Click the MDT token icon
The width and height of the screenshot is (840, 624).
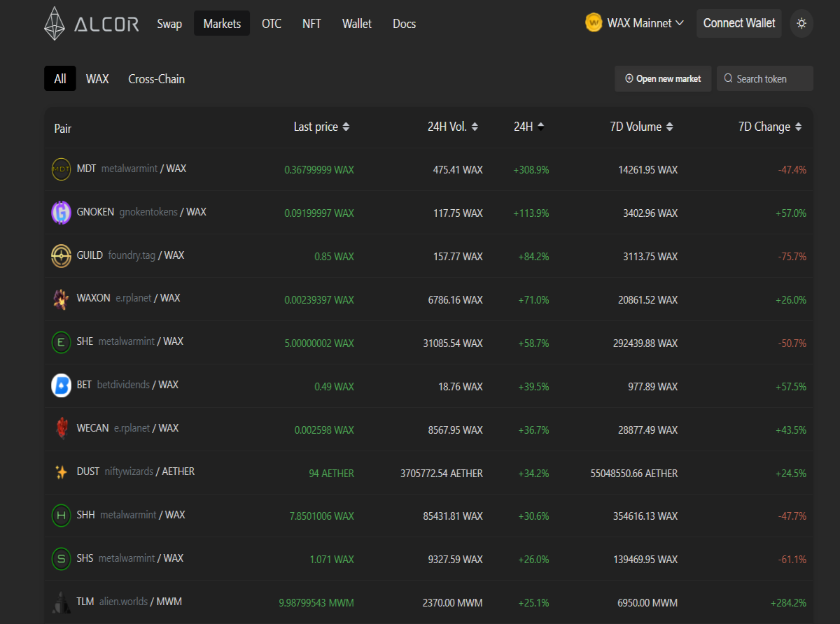coord(62,169)
